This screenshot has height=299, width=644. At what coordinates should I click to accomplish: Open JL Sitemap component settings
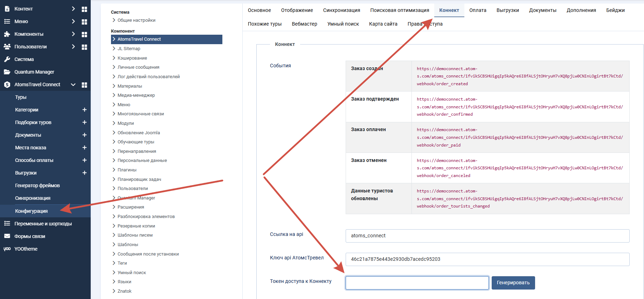pos(129,49)
